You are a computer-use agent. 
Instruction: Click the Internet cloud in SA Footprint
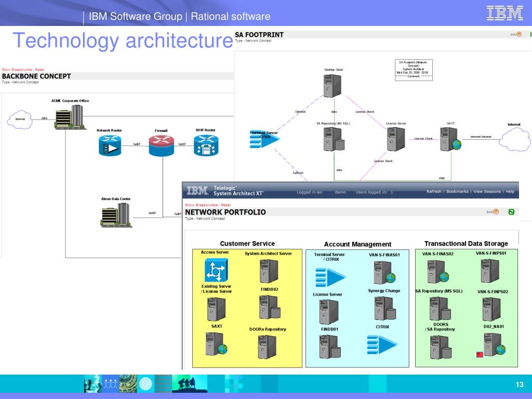515,139
